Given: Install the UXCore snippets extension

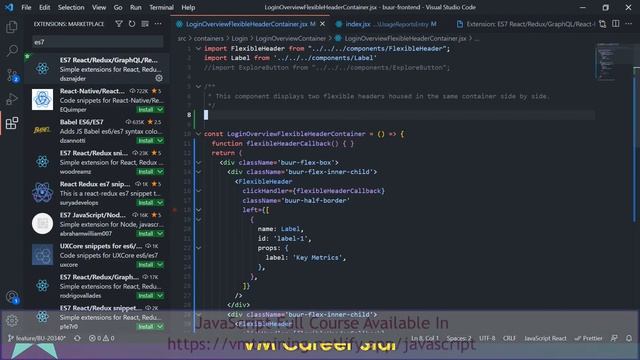Looking at the screenshot, I should tap(146, 265).
